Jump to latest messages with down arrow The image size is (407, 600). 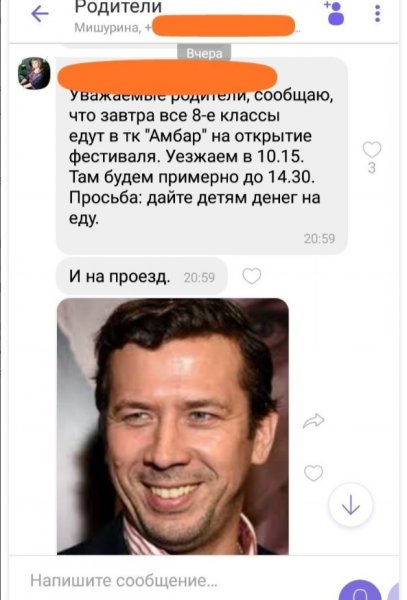coord(351,505)
